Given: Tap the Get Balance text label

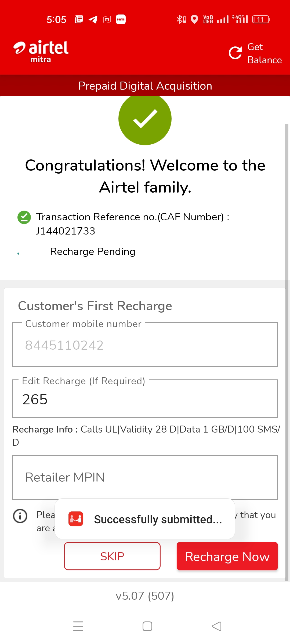Looking at the screenshot, I should (x=264, y=53).
